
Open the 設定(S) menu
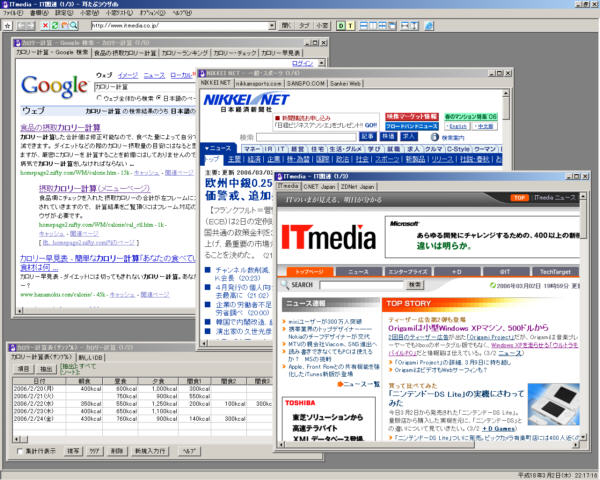[64, 13]
